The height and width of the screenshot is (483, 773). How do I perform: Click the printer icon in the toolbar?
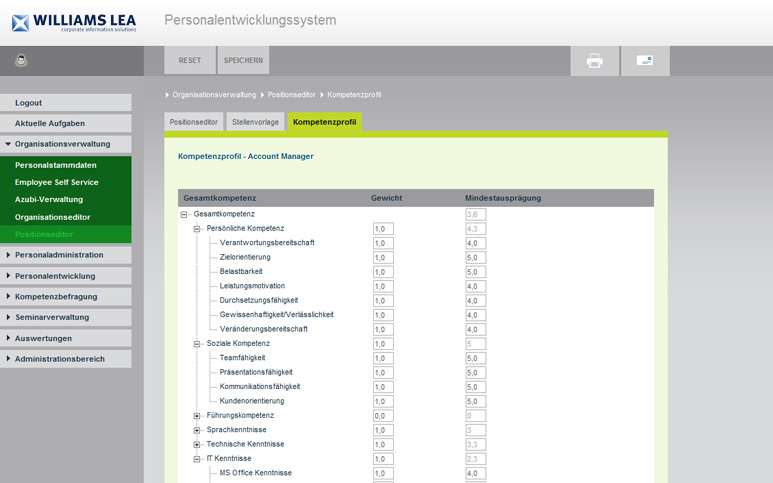tap(595, 60)
